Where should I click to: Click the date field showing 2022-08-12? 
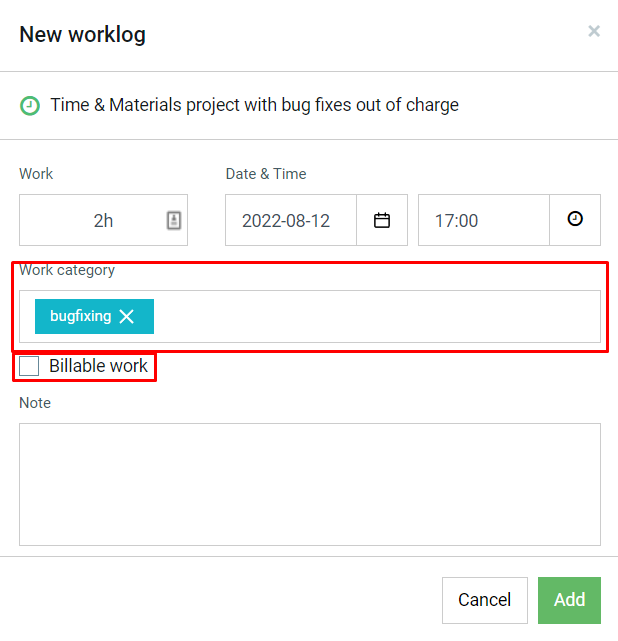(x=291, y=220)
